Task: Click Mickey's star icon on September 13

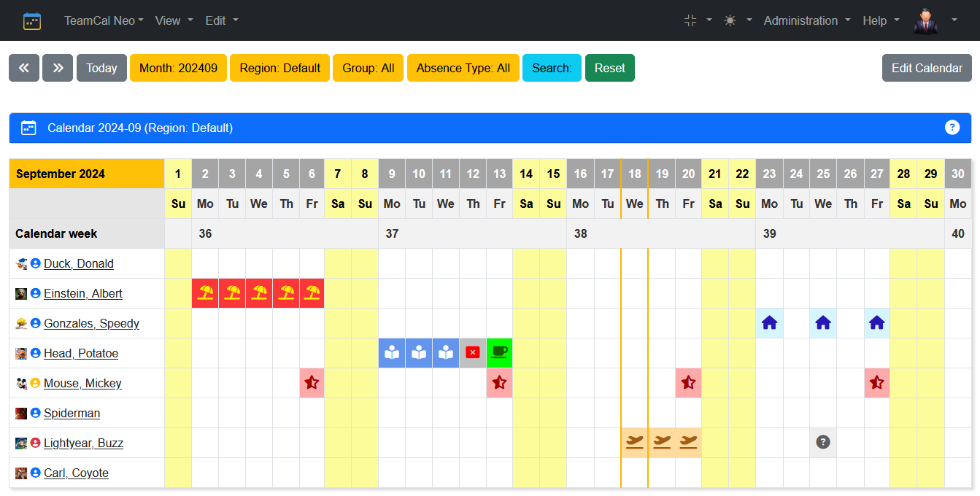Action: click(499, 383)
